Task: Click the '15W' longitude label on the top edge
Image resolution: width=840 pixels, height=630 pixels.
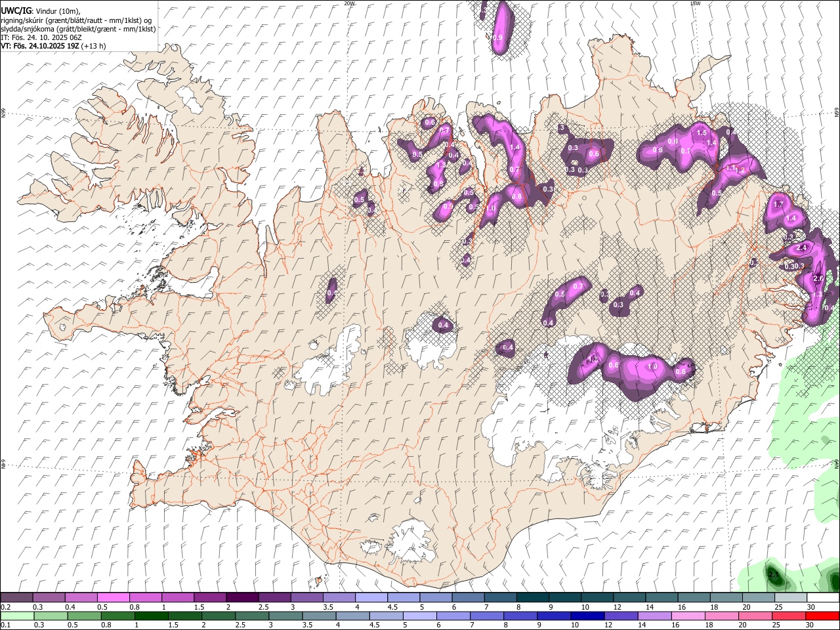Action: pos(695,3)
